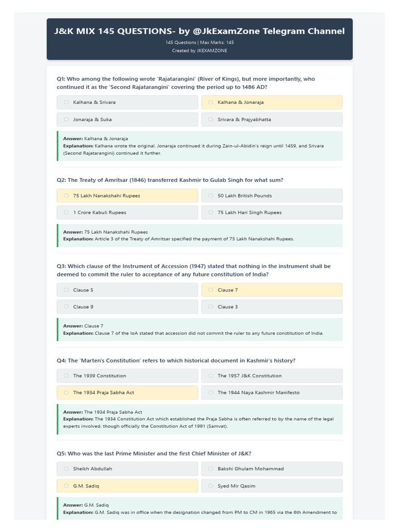Screen dimensions: 399x532
Task: Pick 'Clause 3' radio option
Action: tap(272, 307)
